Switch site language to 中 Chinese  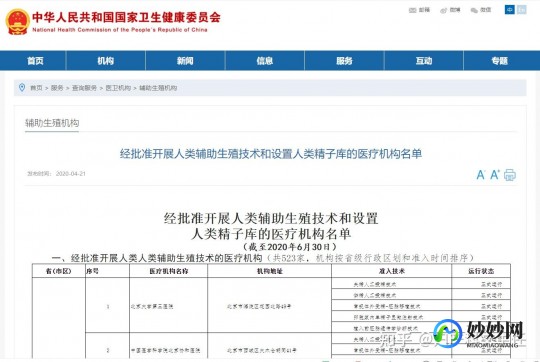click(510, 10)
